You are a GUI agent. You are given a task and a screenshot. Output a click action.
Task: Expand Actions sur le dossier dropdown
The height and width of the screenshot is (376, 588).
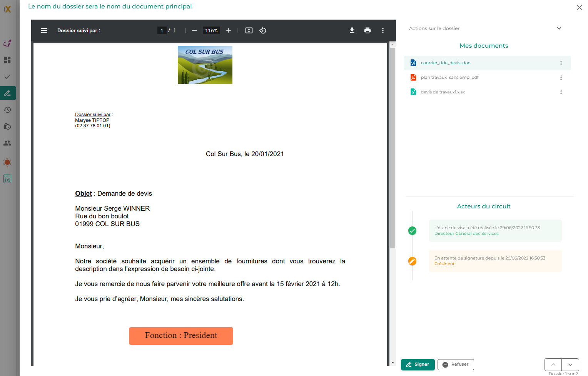click(485, 28)
